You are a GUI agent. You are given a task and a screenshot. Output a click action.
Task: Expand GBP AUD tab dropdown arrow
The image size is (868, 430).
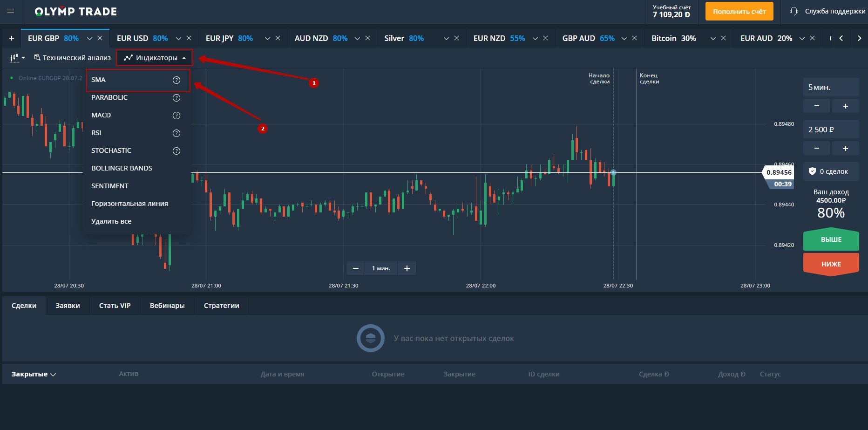click(624, 39)
